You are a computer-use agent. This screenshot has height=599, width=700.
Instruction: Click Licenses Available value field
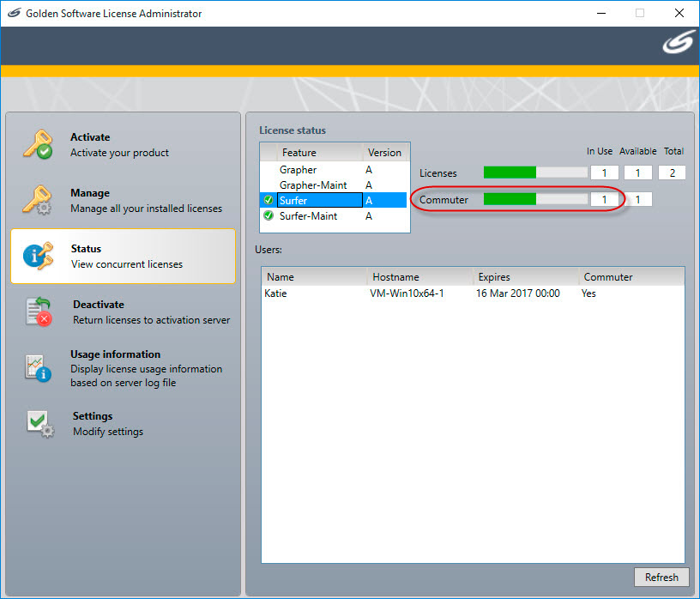pos(638,172)
